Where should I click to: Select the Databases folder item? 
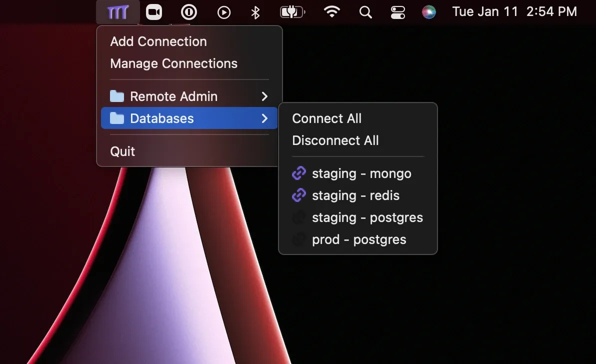(x=189, y=118)
